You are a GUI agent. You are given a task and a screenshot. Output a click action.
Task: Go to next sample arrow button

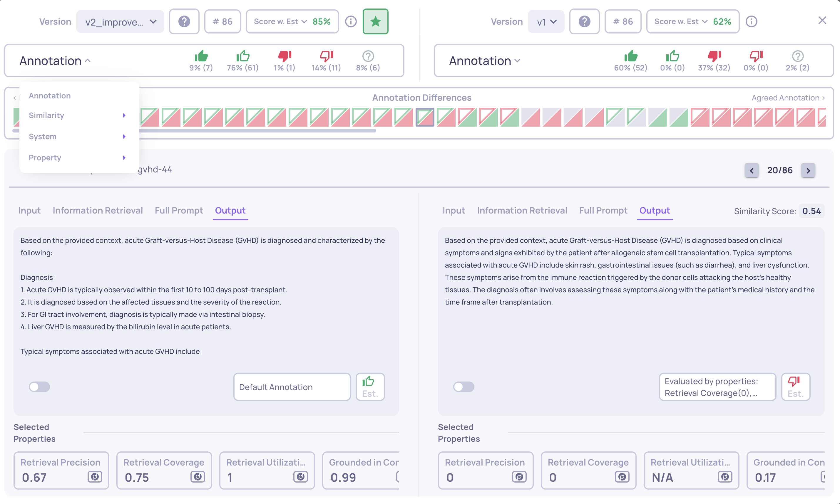[808, 170]
